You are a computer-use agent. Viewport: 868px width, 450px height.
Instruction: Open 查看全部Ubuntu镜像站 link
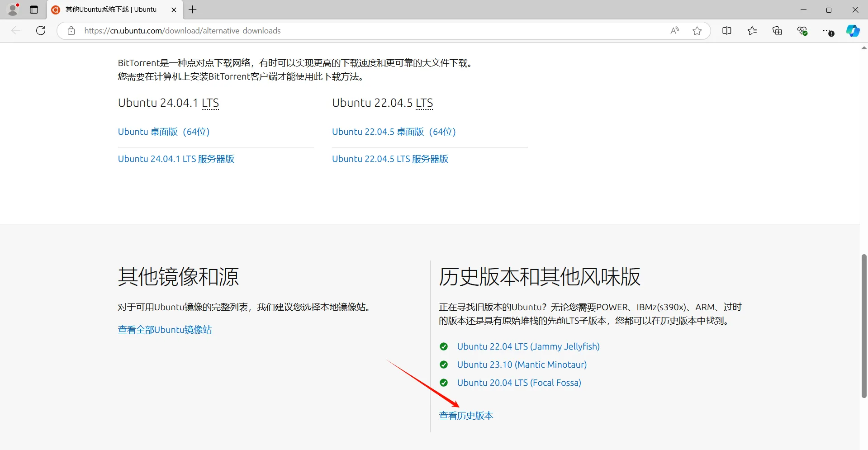164,329
